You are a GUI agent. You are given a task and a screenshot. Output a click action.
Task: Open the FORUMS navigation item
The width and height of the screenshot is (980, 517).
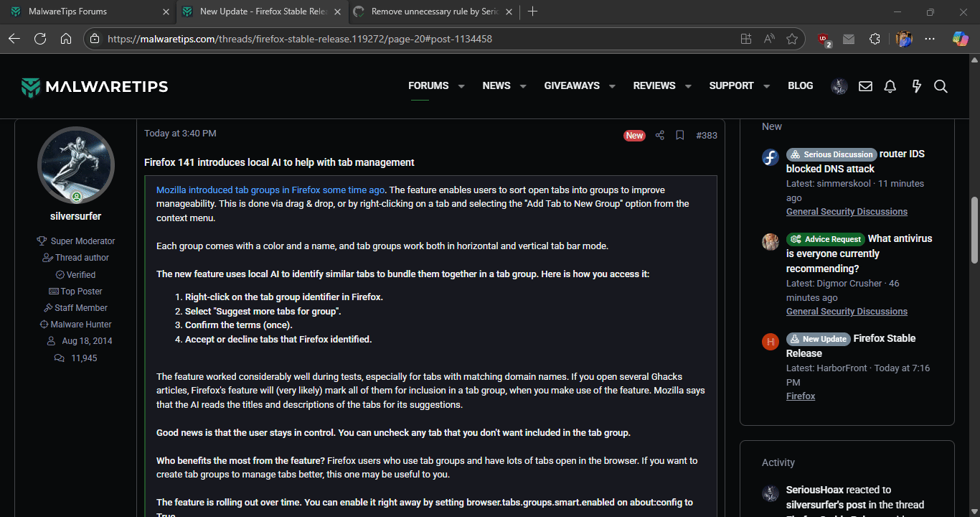428,85
